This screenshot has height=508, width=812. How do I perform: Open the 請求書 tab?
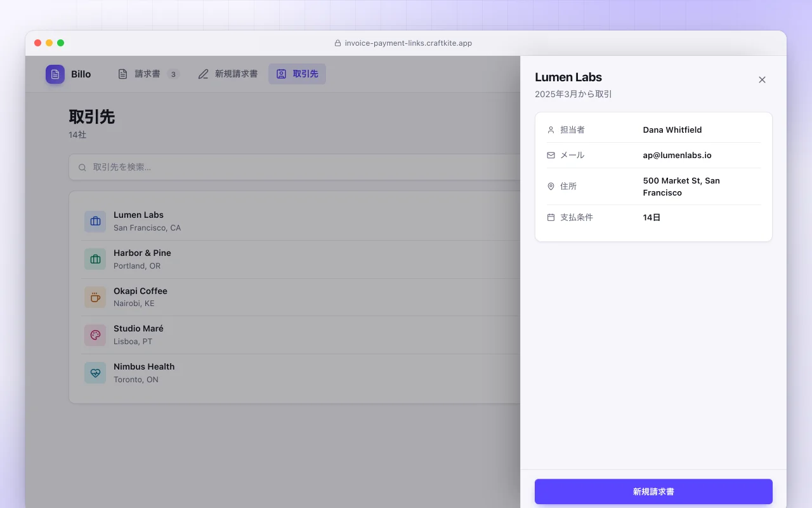[148, 74]
